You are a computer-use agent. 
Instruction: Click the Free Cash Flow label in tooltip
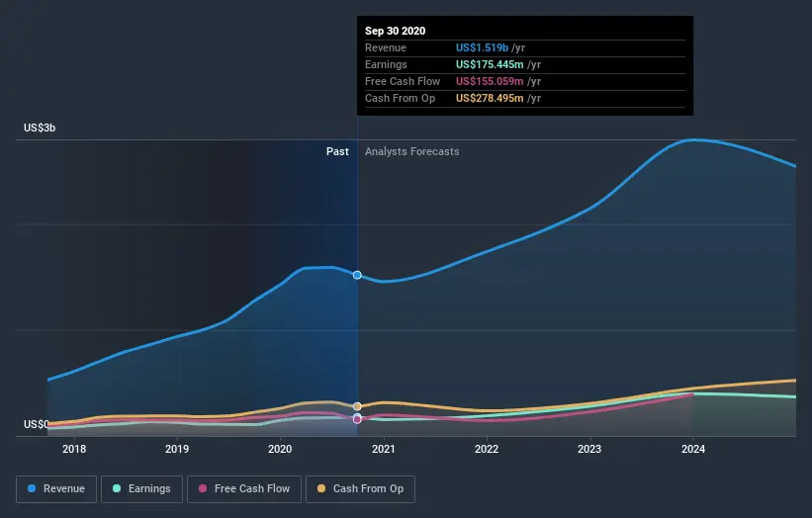(x=403, y=81)
